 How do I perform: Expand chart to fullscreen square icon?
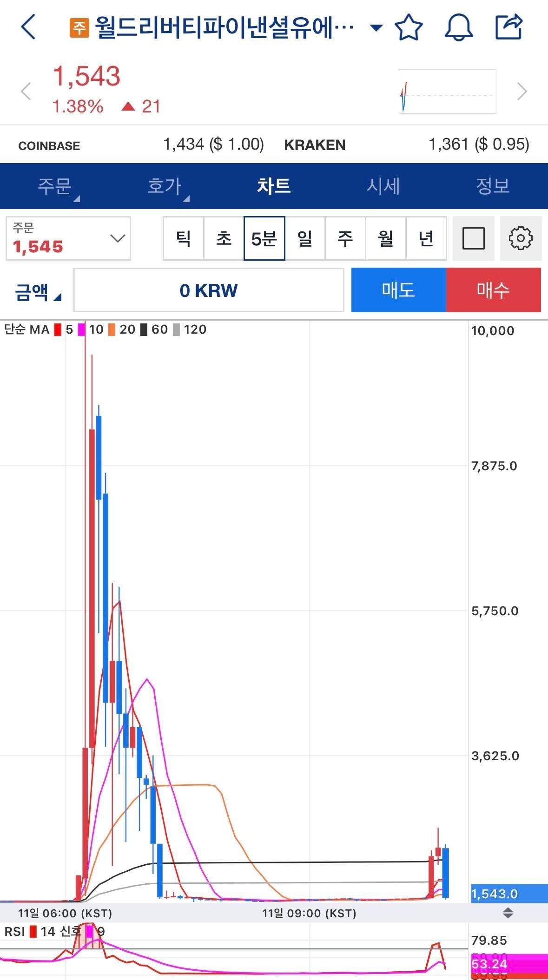click(474, 238)
